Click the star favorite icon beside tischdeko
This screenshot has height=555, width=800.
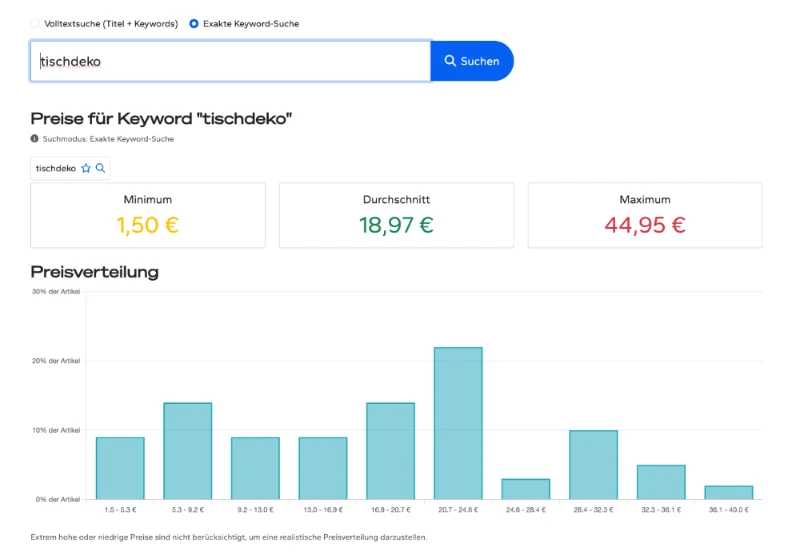pyautogui.click(x=86, y=168)
